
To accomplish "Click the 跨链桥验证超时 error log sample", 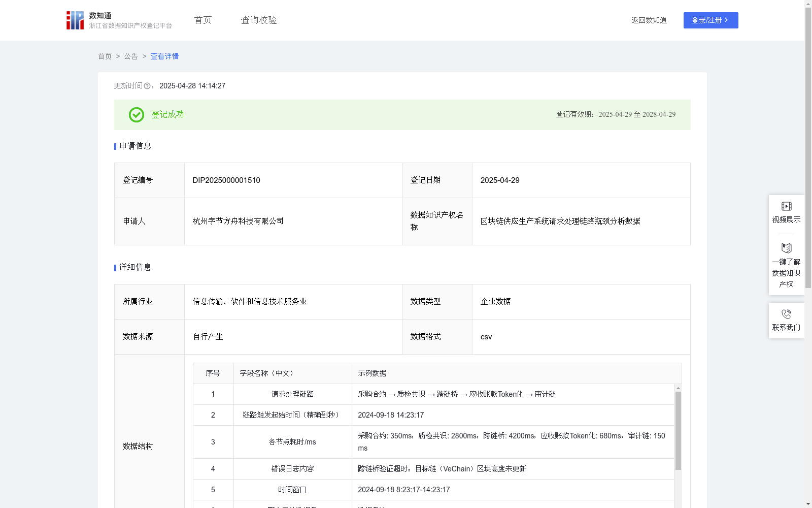I will [x=442, y=469].
